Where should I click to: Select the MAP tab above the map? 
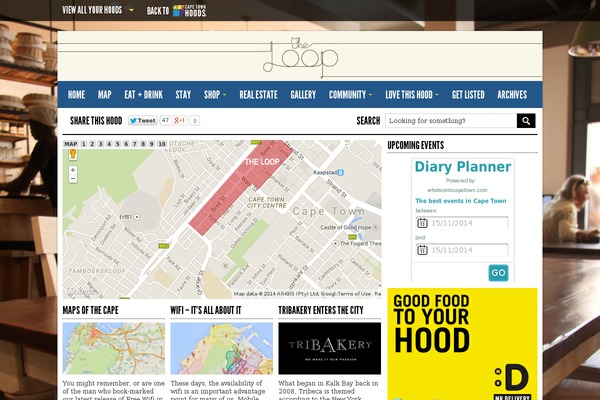point(71,144)
